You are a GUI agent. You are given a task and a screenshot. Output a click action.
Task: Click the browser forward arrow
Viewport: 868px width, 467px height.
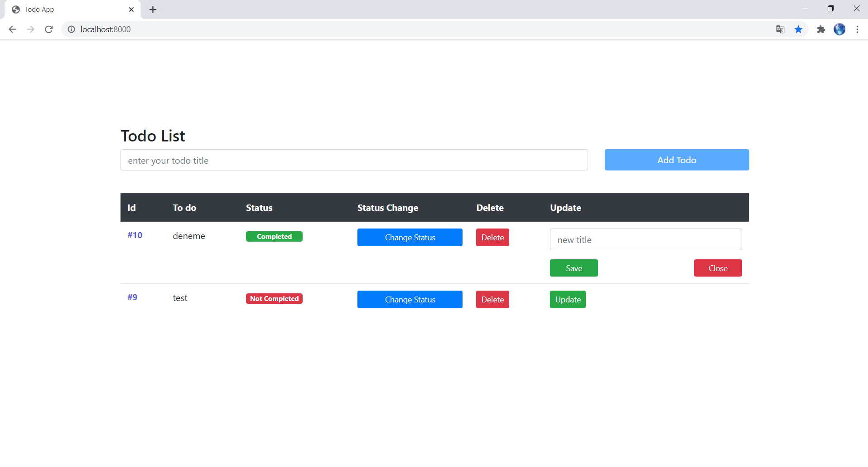point(30,29)
